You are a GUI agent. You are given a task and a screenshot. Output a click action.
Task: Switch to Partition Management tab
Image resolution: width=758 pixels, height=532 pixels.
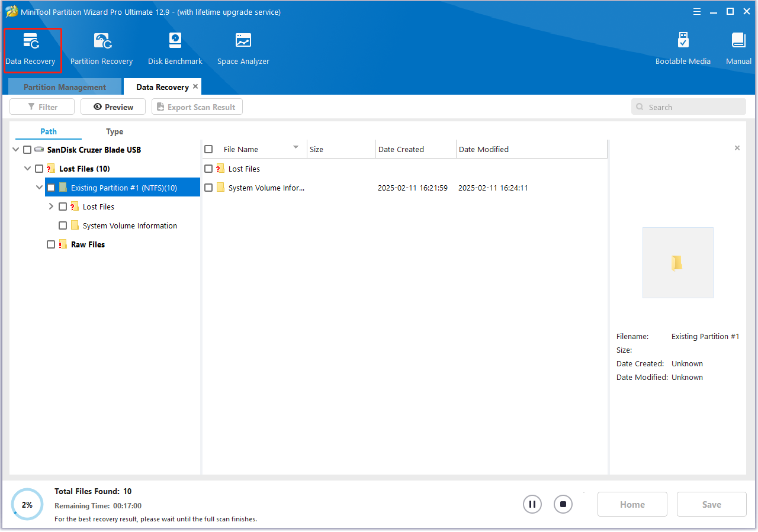(65, 87)
